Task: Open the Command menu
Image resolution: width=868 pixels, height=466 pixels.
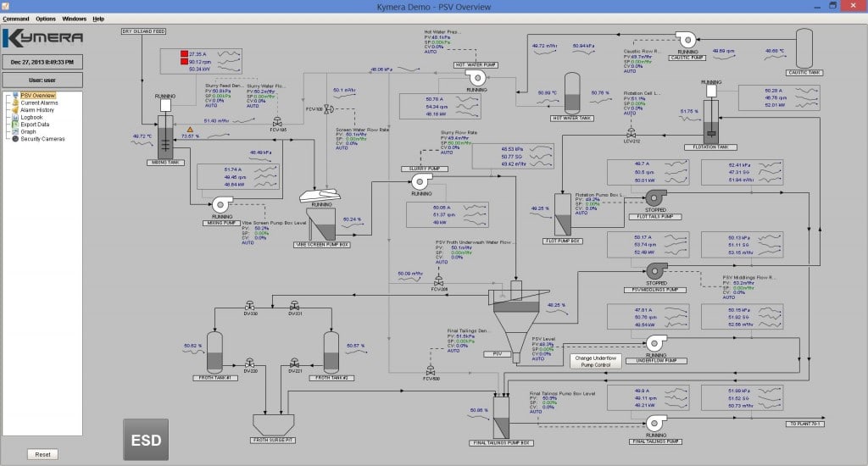Action: click(x=15, y=19)
